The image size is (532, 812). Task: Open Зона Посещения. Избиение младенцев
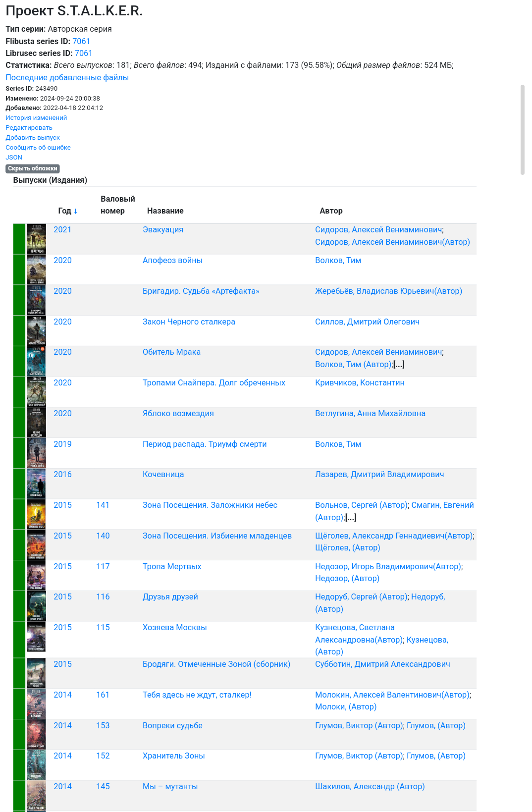tap(217, 536)
